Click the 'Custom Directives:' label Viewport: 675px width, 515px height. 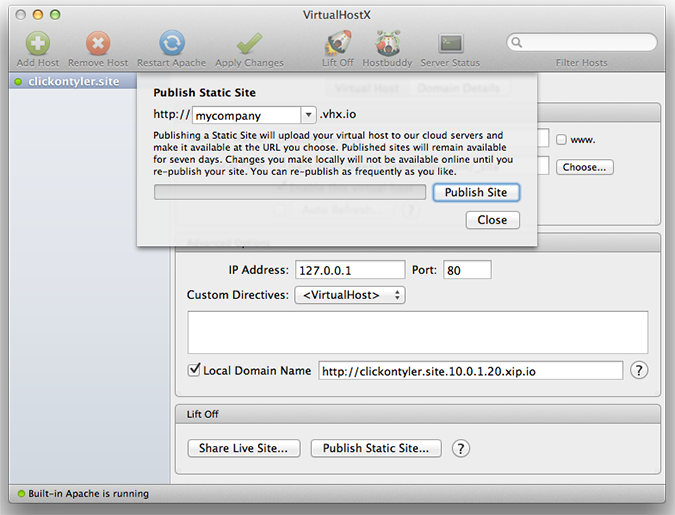click(x=238, y=295)
